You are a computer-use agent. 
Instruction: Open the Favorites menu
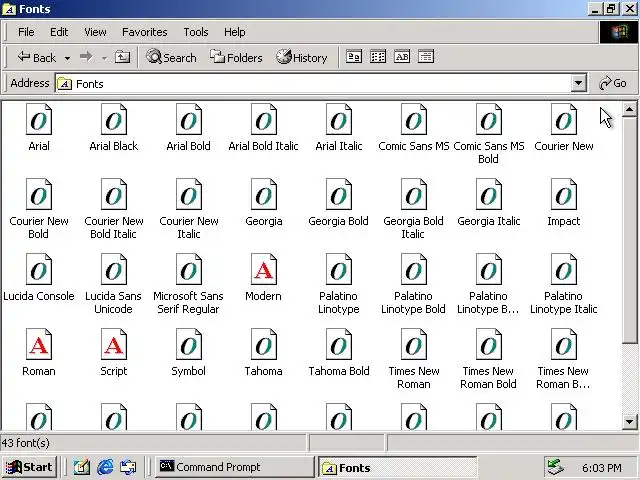(x=144, y=32)
